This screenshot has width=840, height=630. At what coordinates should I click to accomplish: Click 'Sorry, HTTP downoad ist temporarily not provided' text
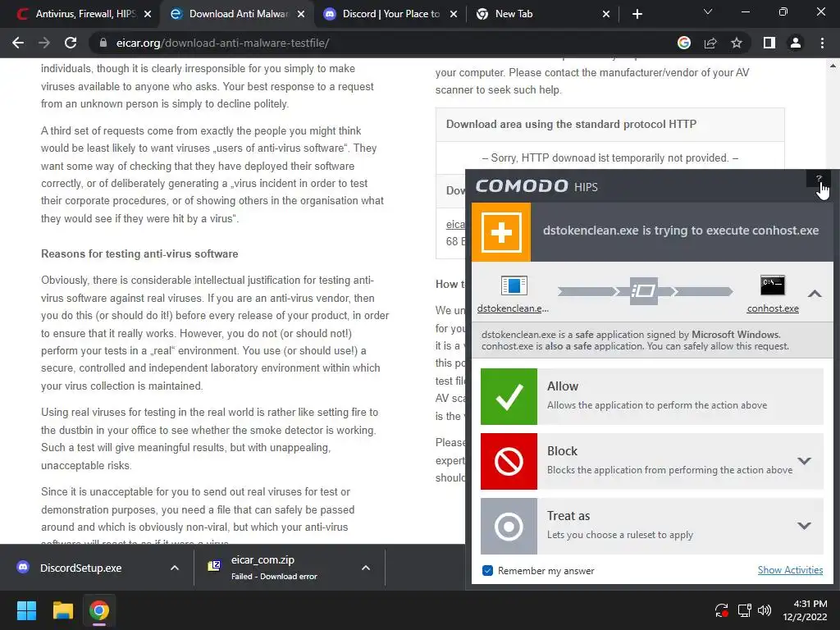pyautogui.click(x=610, y=158)
